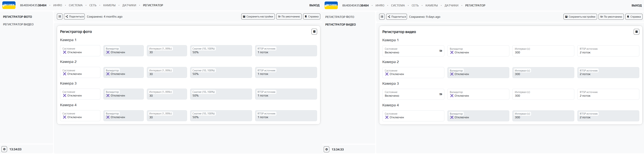Enable Состояние for Камера 4 in video recorder
Screen dimensions: 644x156
click(413, 116)
